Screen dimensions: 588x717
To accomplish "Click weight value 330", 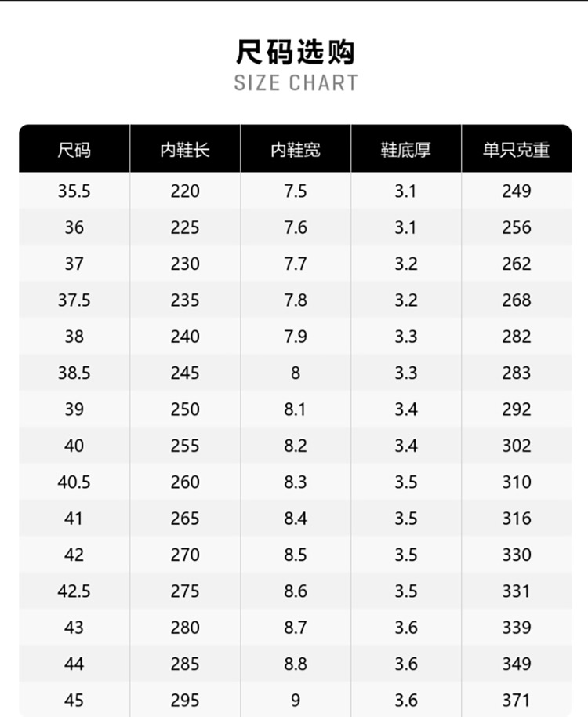I will [517, 555].
